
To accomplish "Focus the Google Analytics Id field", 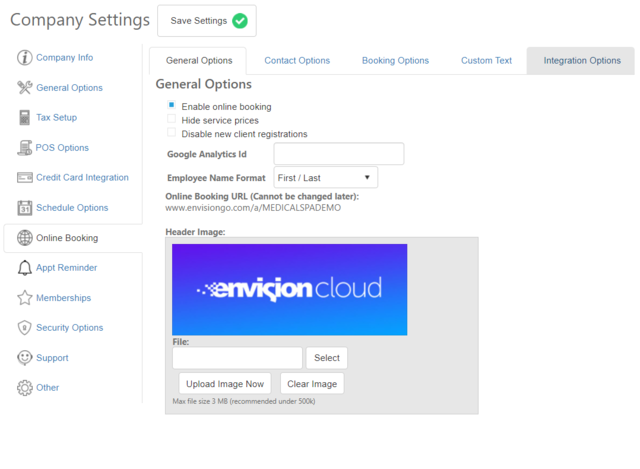I will click(x=339, y=154).
